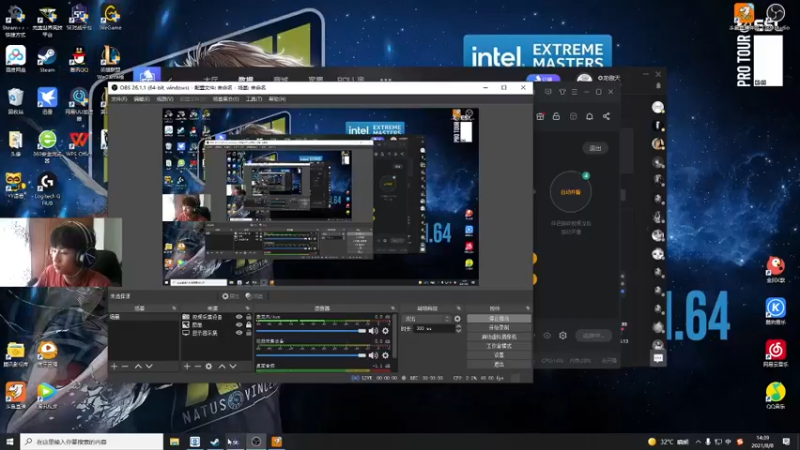The height and width of the screenshot is (450, 800).
Task: Open the chat message icon below the avatar list
Action: [658, 358]
